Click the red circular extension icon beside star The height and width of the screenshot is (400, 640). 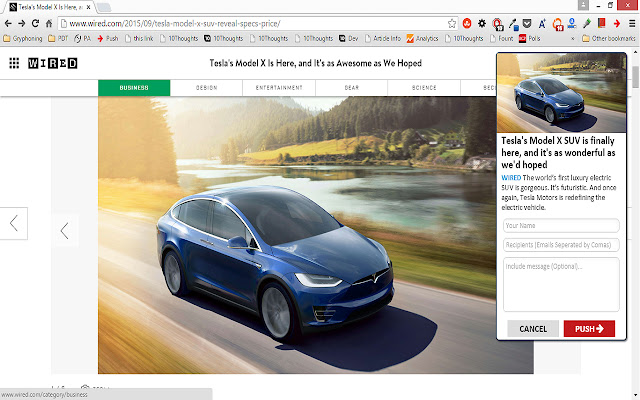tap(467, 24)
